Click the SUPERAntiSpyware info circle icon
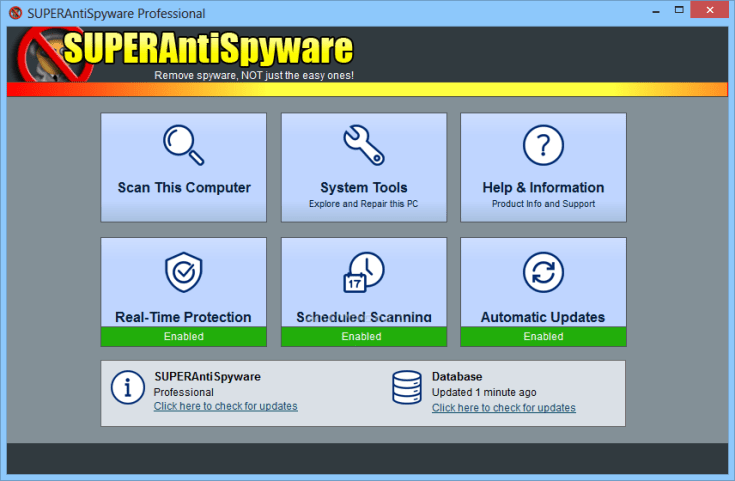Image resolution: width=735 pixels, height=481 pixels. click(128, 388)
